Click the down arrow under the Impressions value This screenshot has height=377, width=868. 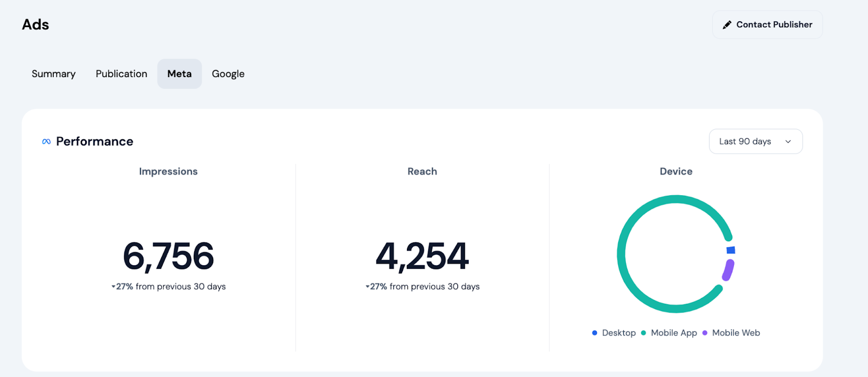point(113,286)
